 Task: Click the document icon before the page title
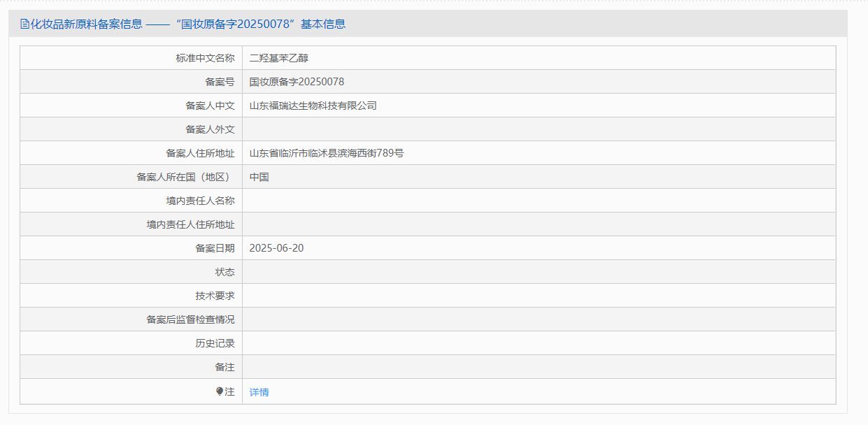(x=24, y=24)
